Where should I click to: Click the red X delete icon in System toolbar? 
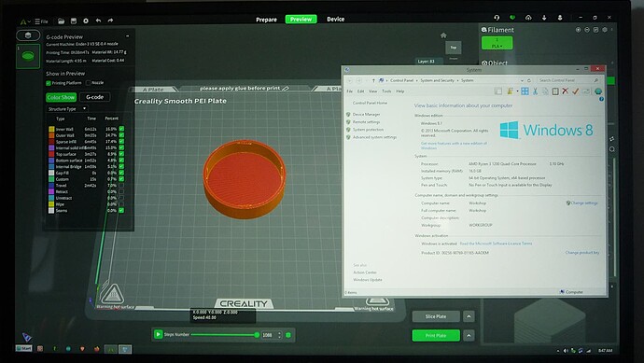coord(566,91)
